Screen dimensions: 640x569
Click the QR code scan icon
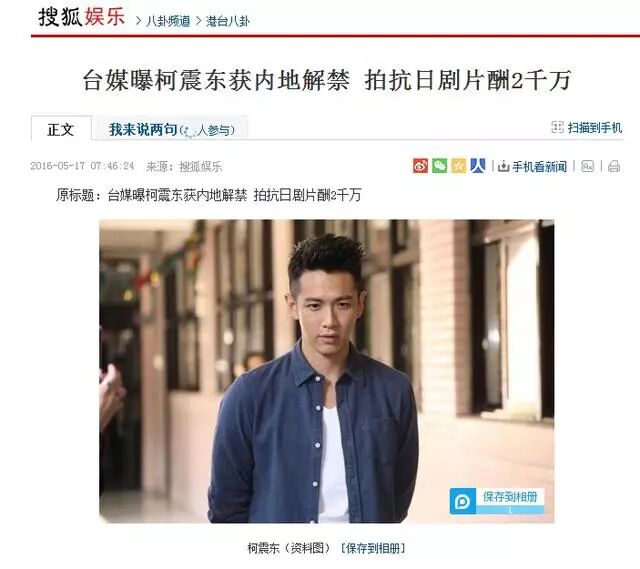557,127
